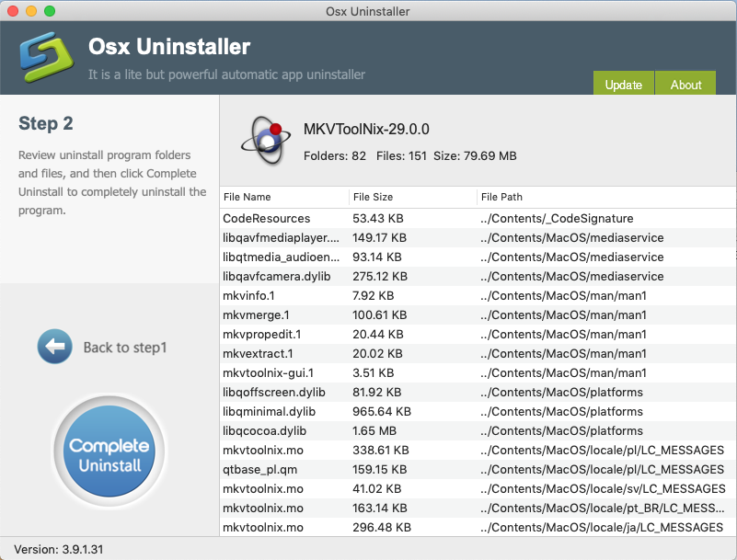Open the About tab
This screenshot has height=560, width=737.
coord(685,85)
